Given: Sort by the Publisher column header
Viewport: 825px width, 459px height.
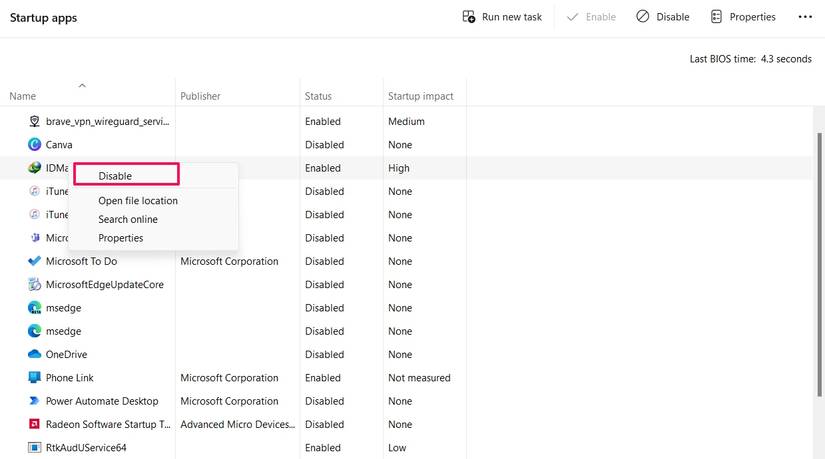Looking at the screenshot, I should [x=200, y=96].
